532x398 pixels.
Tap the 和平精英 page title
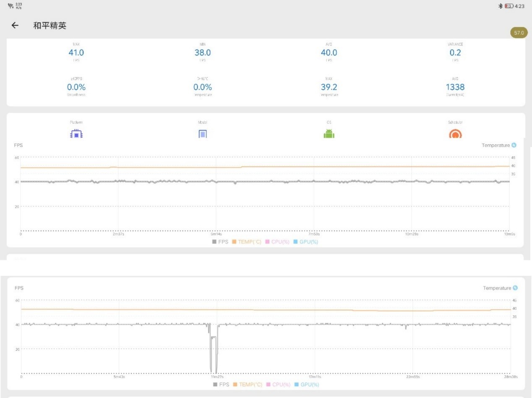50,26
